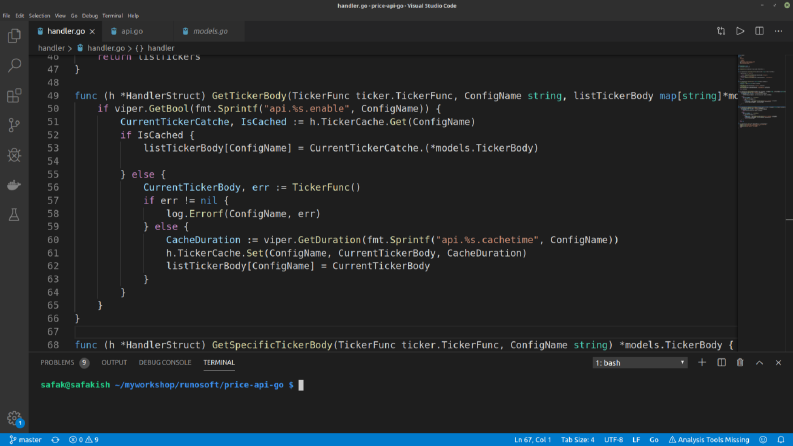The width and height of the screenshot is (793, 446).
Task: Expand the handler breadcrumb symbol
Action: [x=155, y=48]
